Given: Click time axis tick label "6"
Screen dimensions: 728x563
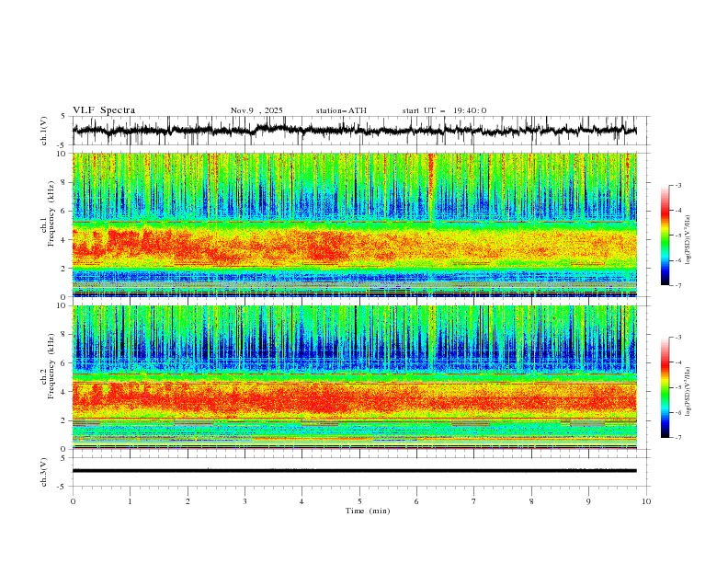Looking at the screenshot, I should click(417, 501).
